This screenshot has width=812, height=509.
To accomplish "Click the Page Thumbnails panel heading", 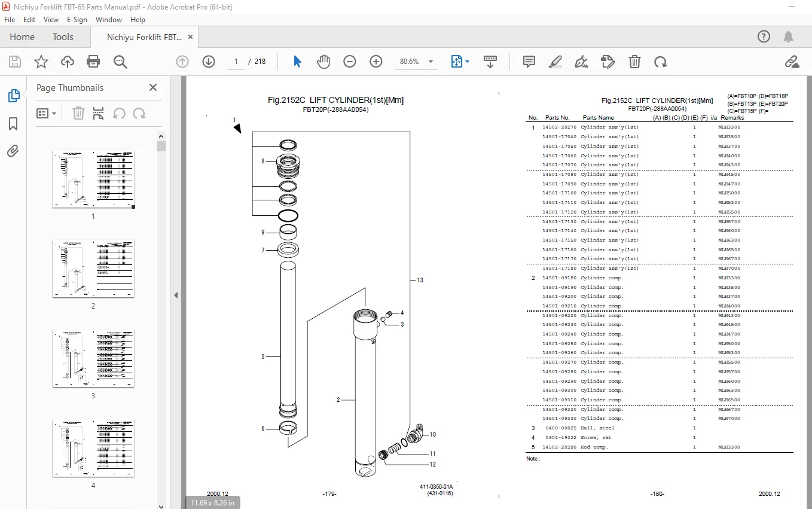I will point(70,87).
